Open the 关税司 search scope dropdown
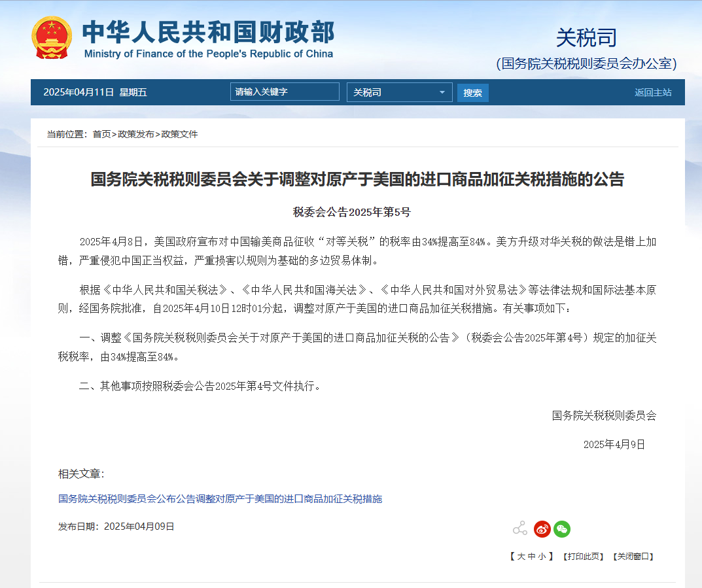The image size is (702, 588). pyautogui.click(x=399, y=92)
